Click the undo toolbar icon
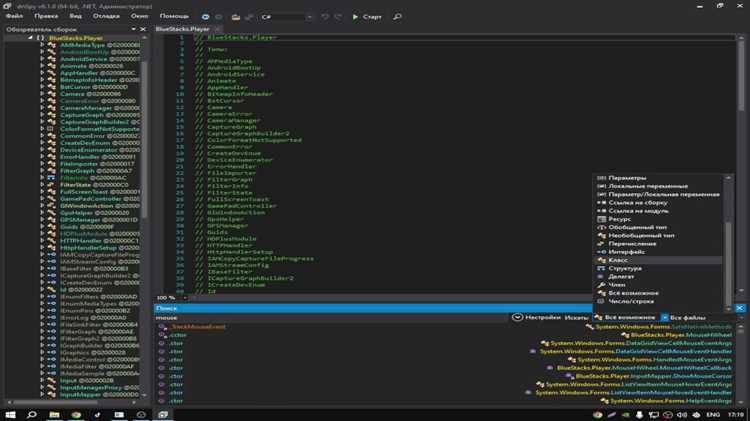Image resolution: width=750 pixels, height=421 pixels. tap(325, 17)
